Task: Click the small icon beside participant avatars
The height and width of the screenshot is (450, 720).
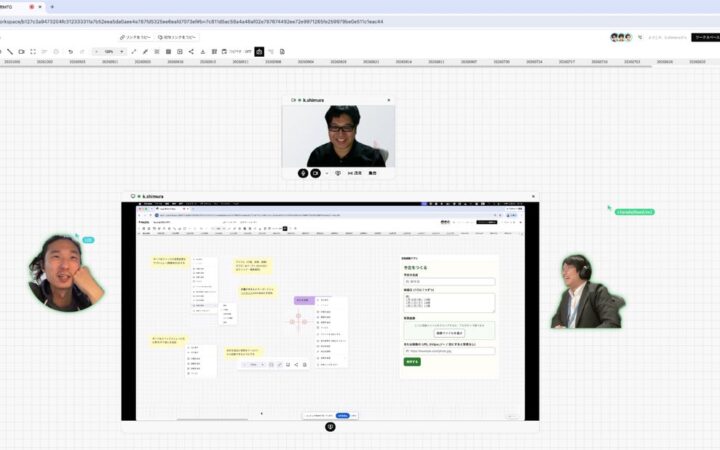Action: [640, 37]
